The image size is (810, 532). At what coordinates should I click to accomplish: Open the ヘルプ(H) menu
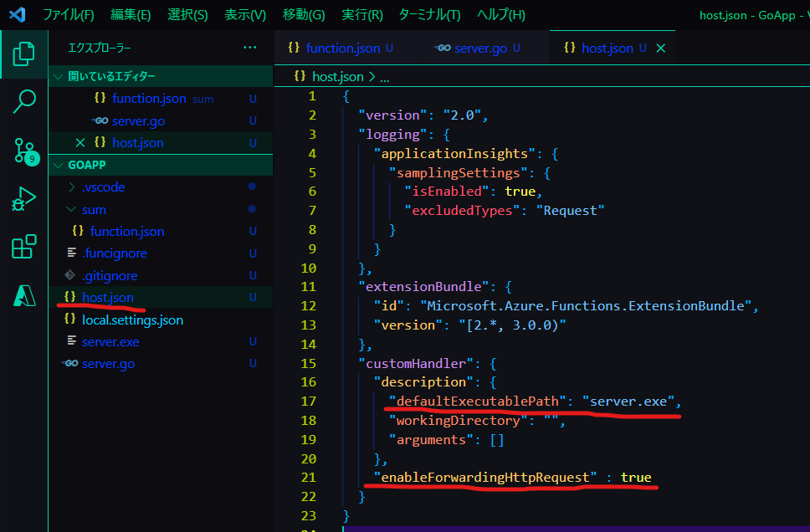[x=500, y=14]
